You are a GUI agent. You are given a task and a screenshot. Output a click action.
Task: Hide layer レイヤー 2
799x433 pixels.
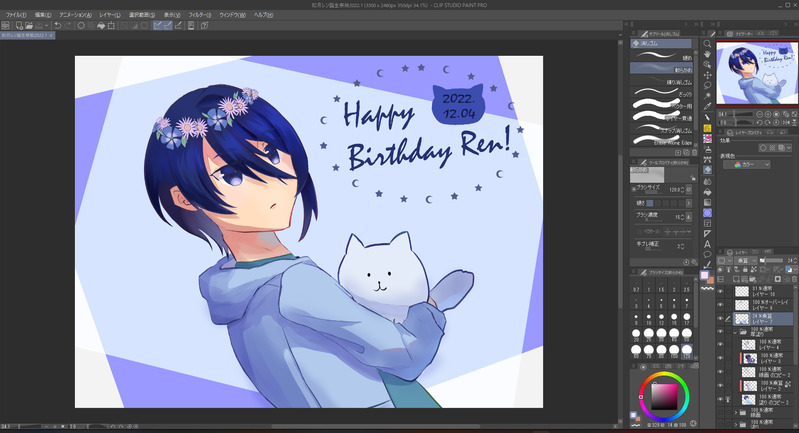[721, 386]
